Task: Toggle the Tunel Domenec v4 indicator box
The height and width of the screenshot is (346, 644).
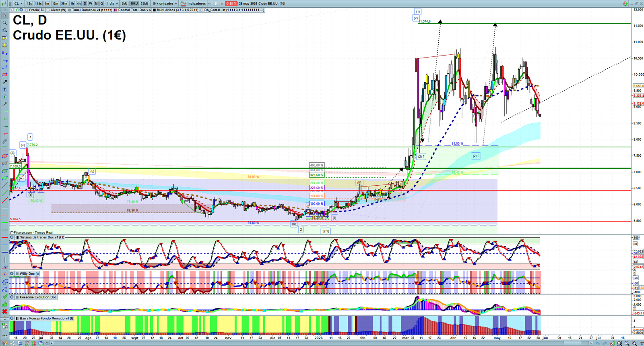Action: 69,10
